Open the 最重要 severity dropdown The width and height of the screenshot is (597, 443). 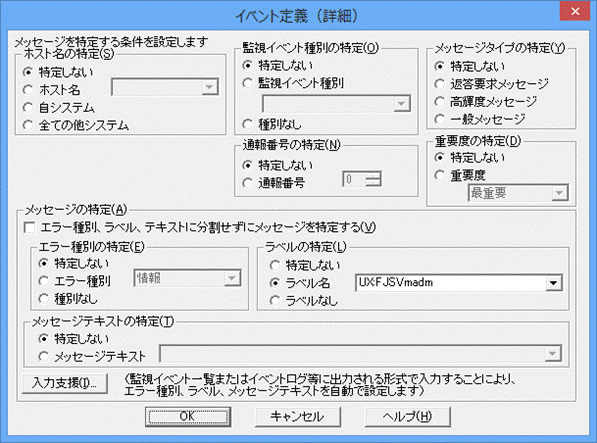point(518,193)
